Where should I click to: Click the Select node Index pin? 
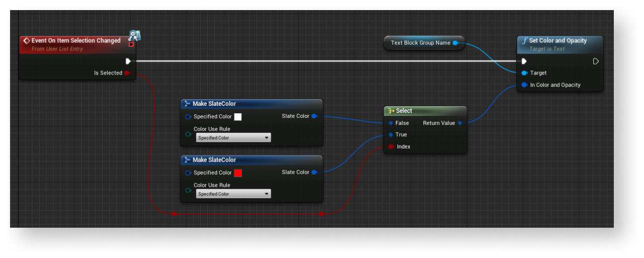pyautogui.click(x=391, y=147)
